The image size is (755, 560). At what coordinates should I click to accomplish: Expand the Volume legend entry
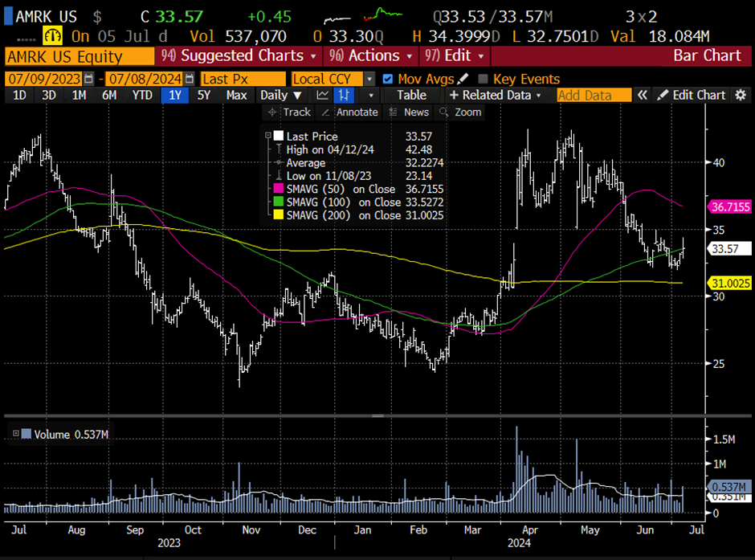coord(14,434)
